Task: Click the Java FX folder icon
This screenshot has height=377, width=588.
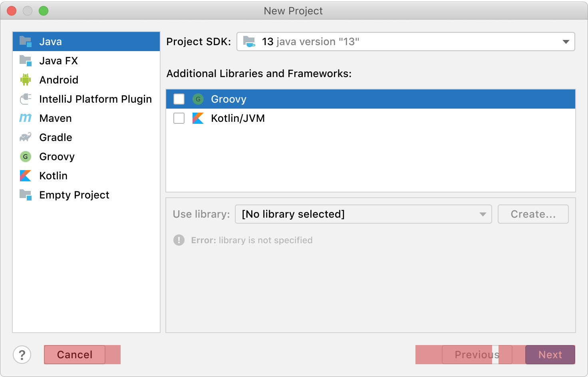Action: (x=26, y=61)
